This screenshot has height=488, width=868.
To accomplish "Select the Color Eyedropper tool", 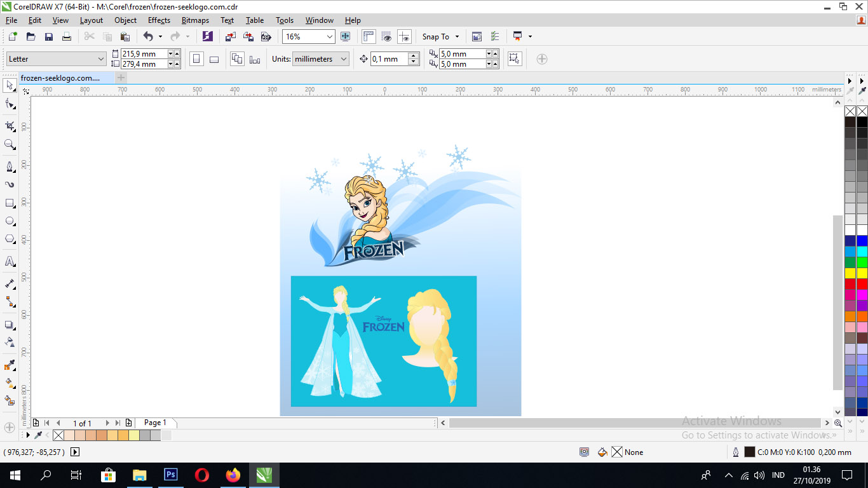I will click(x=10, y=365).
